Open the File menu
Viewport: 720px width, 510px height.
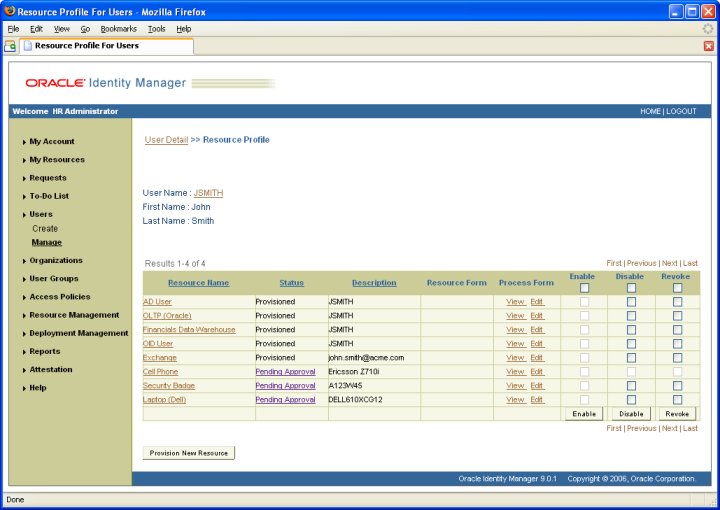13,29
